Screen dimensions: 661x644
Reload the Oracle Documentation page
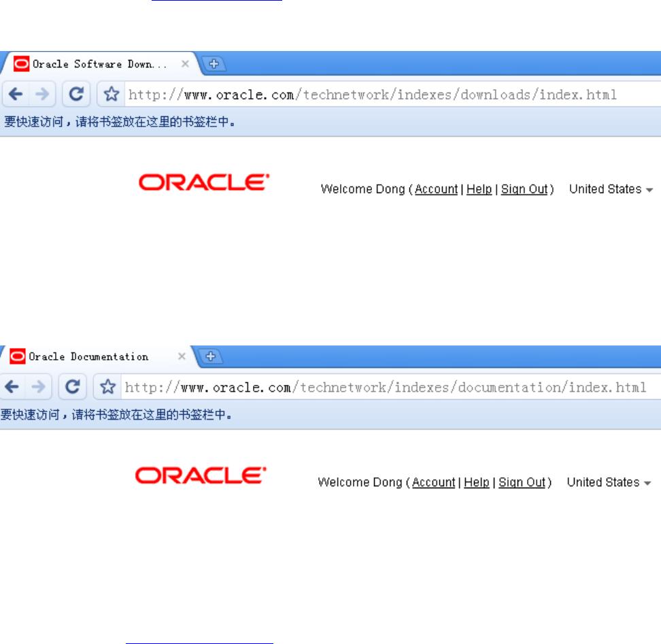coord(73,386)
